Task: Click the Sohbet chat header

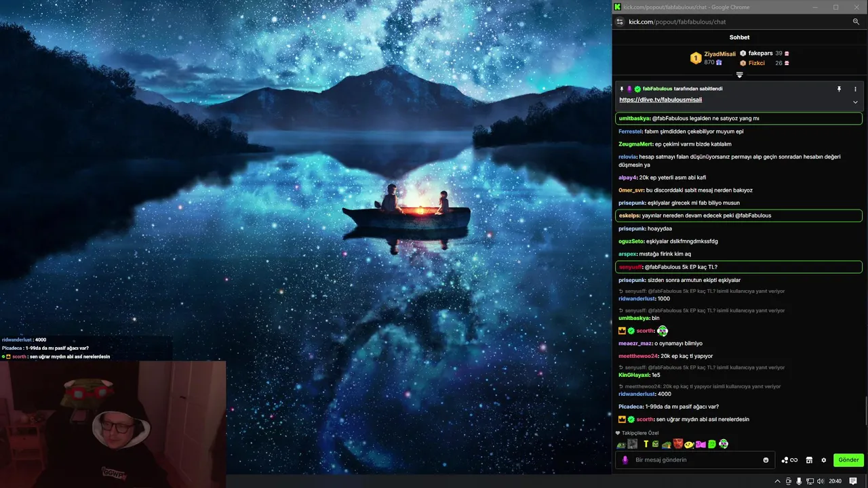Action: coord(739,37)
